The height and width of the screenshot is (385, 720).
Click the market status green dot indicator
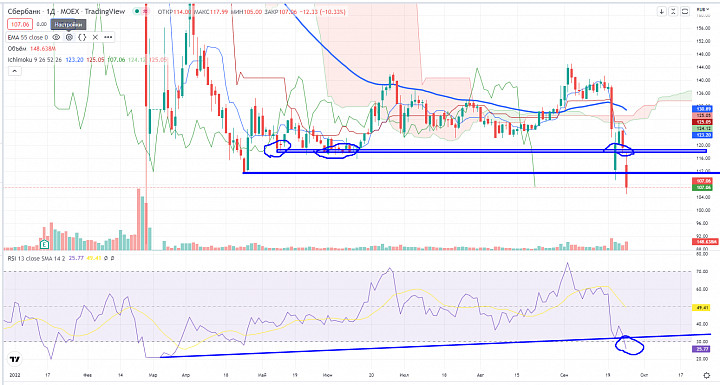click(137, 11)
